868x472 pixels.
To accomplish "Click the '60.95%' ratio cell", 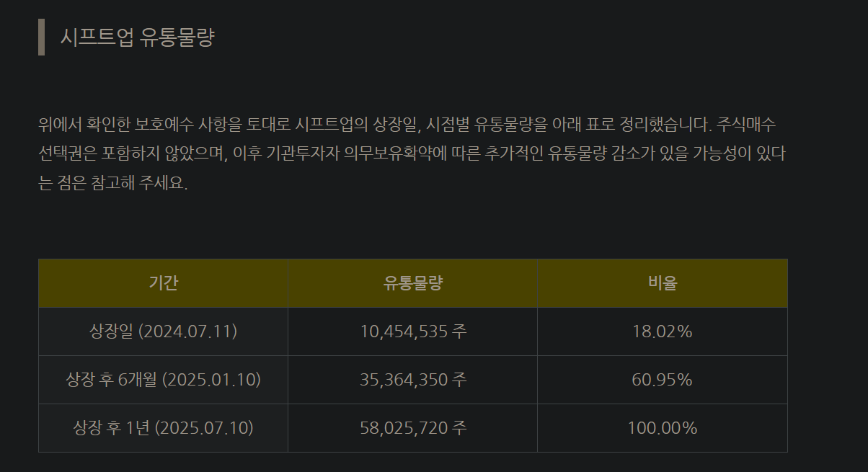I will (x=662, y=380).
